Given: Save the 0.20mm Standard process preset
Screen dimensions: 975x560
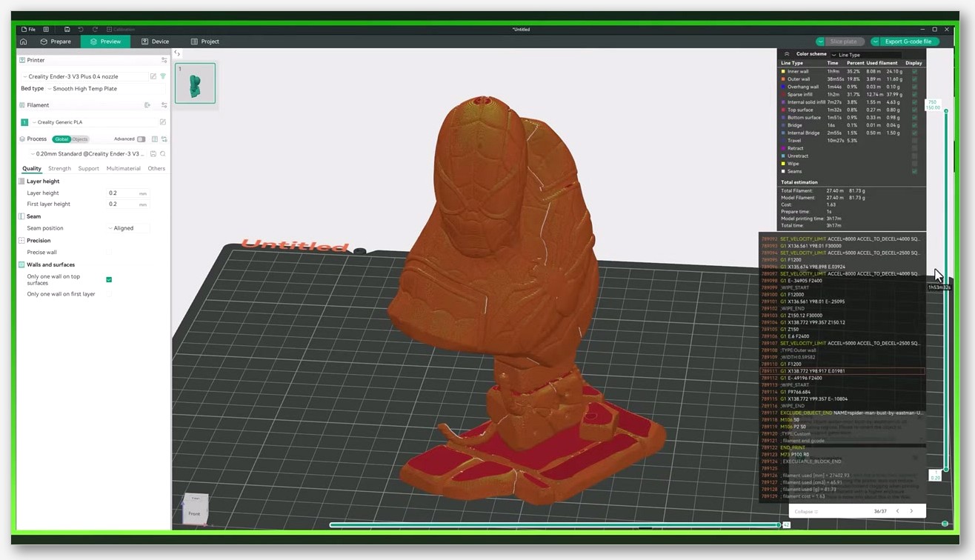Looking at the screenshot, I should (x=153, y=154).
